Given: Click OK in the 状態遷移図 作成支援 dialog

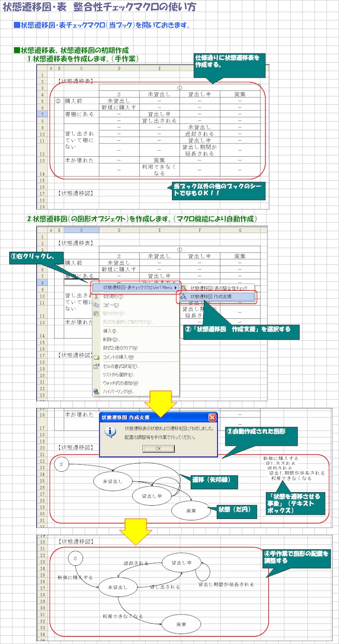Looking at the screenshot, I should 158,448.
